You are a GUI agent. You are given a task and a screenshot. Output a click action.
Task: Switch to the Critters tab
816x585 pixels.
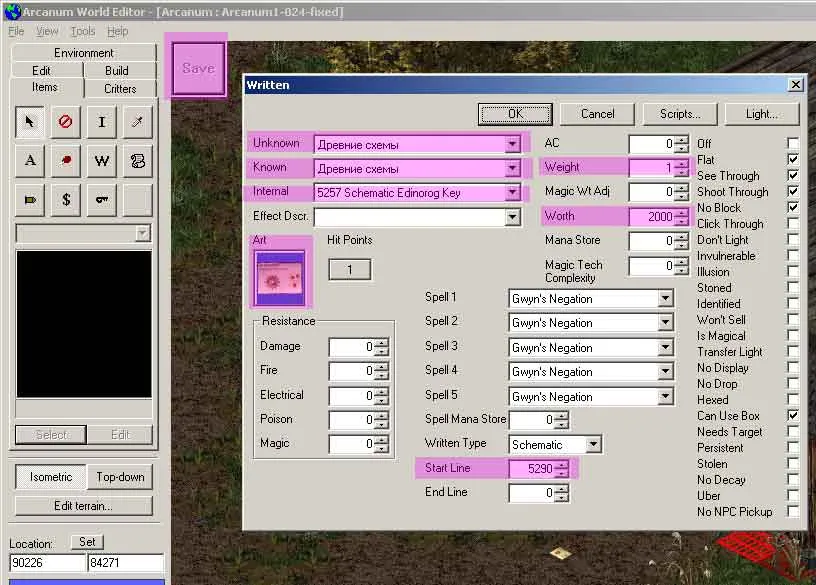[x=120, y=88]
